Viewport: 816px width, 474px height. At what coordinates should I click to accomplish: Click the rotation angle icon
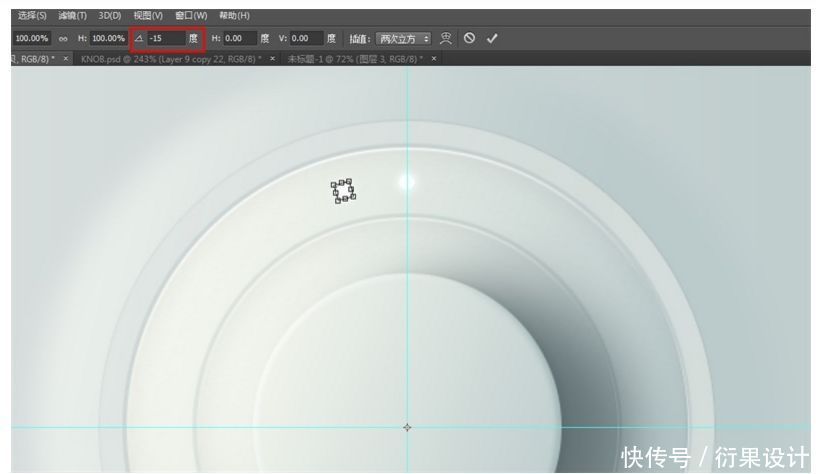point(139,39)
